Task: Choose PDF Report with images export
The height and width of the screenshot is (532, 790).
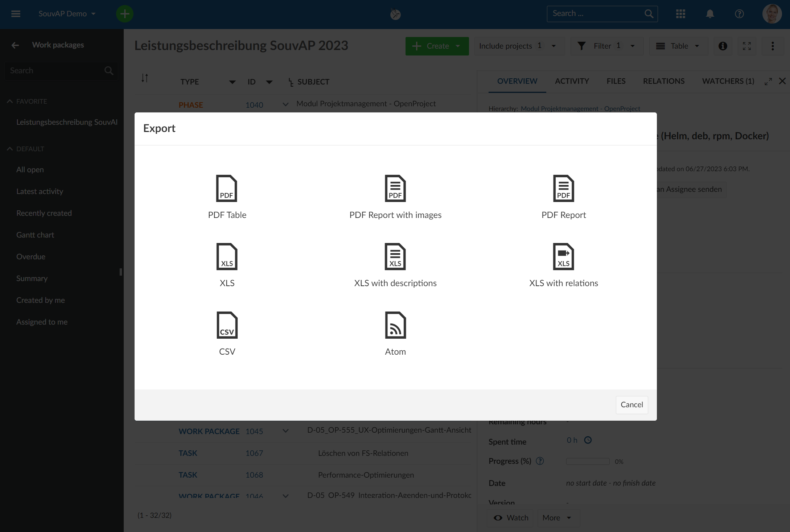Action: tap(395, 188)
